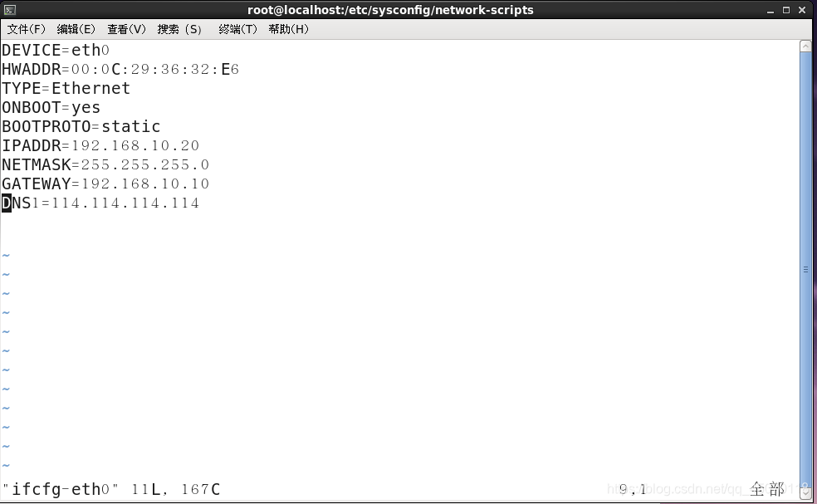Click the terminal window icon in title bar
This screenshot has width=817, height=504.
[x=9, y=10]
